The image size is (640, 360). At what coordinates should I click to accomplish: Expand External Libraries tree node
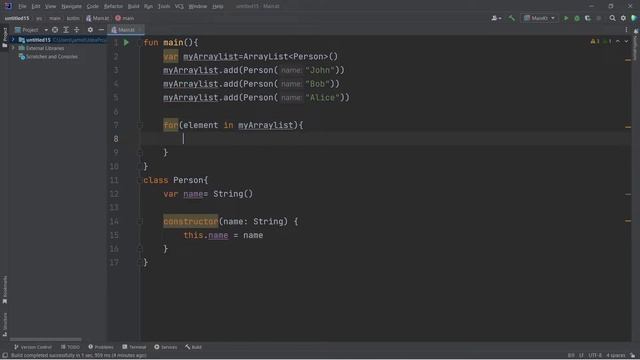[x=13, y=48]
